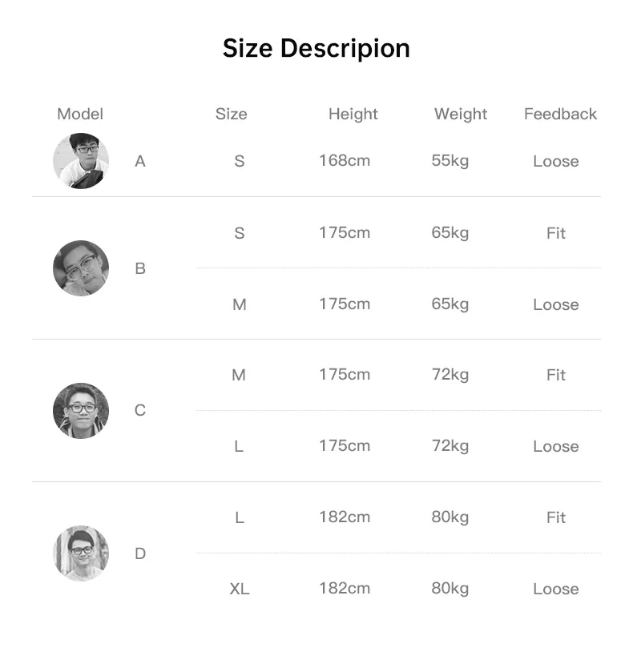
Task: Click Model A's avatar photo
Action: tap(81, 161)
